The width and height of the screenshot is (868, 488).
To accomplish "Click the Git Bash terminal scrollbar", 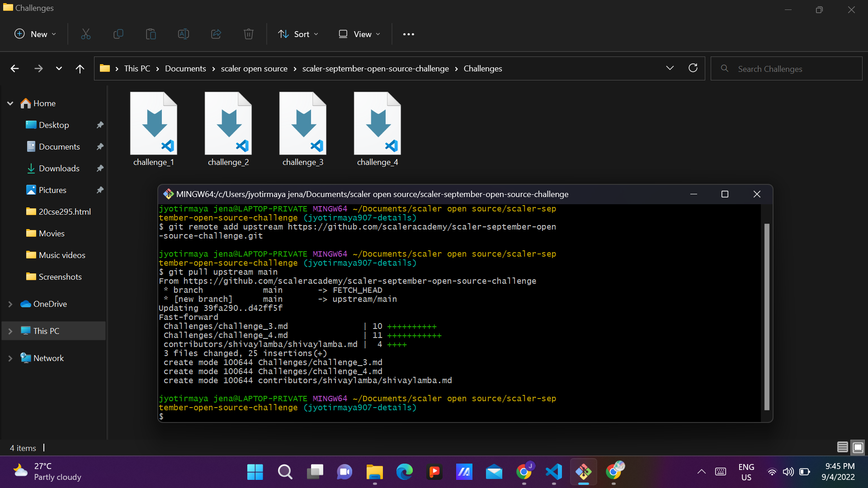I will [767, 316].
